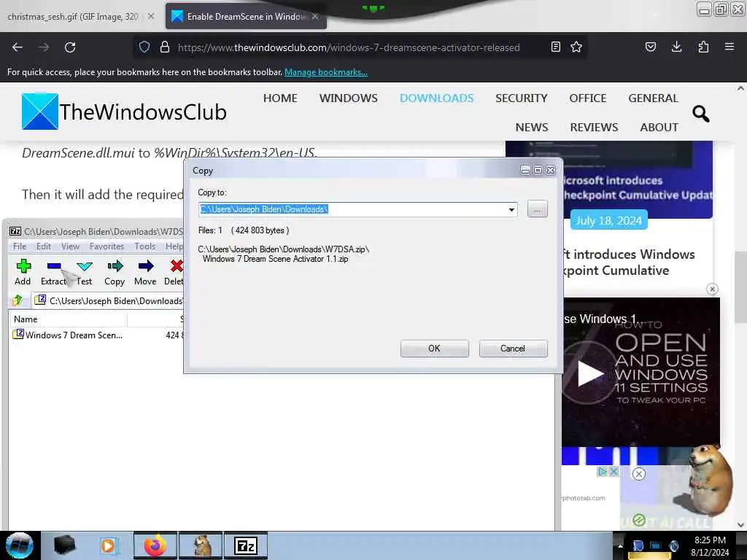Viewport: 747px width, 560px height.
Task: Open the 7-Zip View menu
Action: (x=70, y=246)
